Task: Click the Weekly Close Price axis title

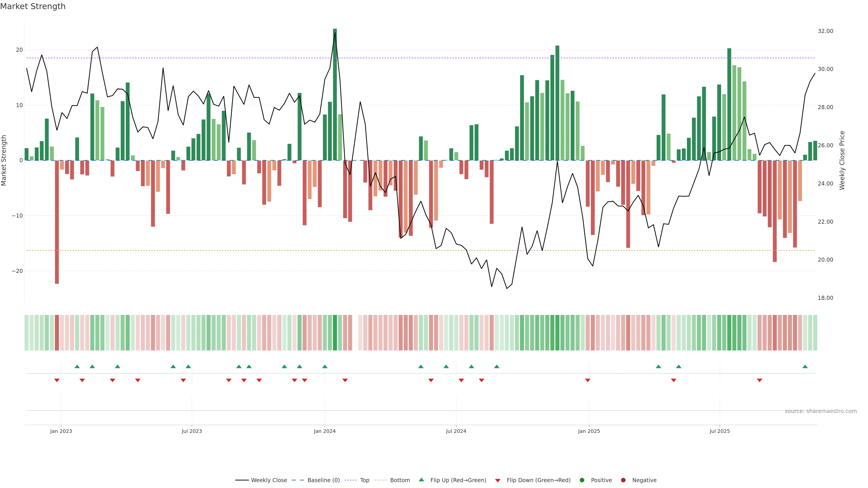Action: click(x=842, y=160)
